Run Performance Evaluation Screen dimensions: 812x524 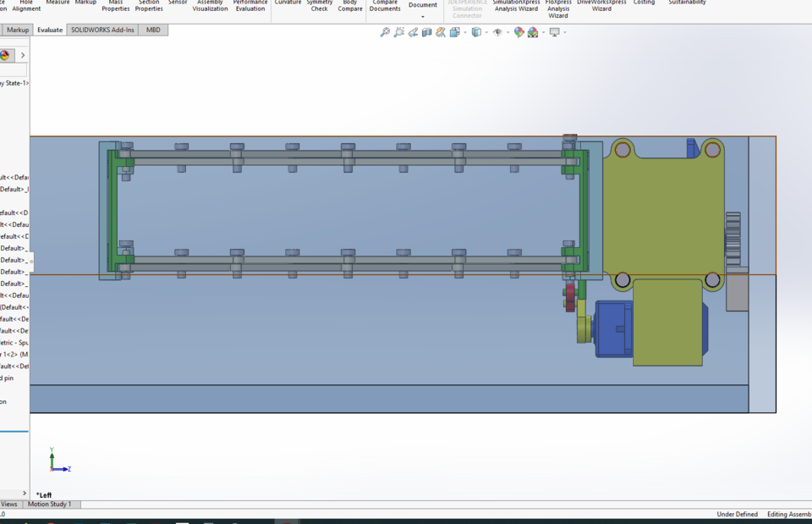click(x=250, y=7)
